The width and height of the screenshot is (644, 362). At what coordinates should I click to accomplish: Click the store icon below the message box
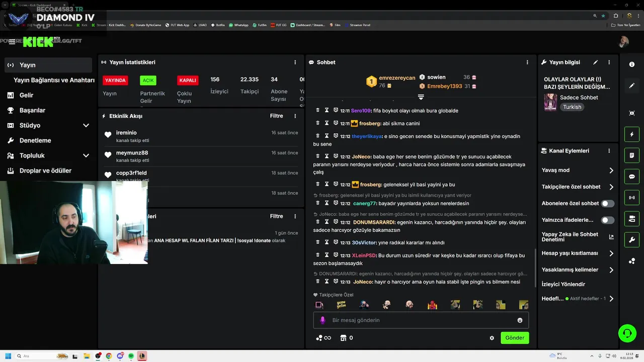(x=344, y=338)
